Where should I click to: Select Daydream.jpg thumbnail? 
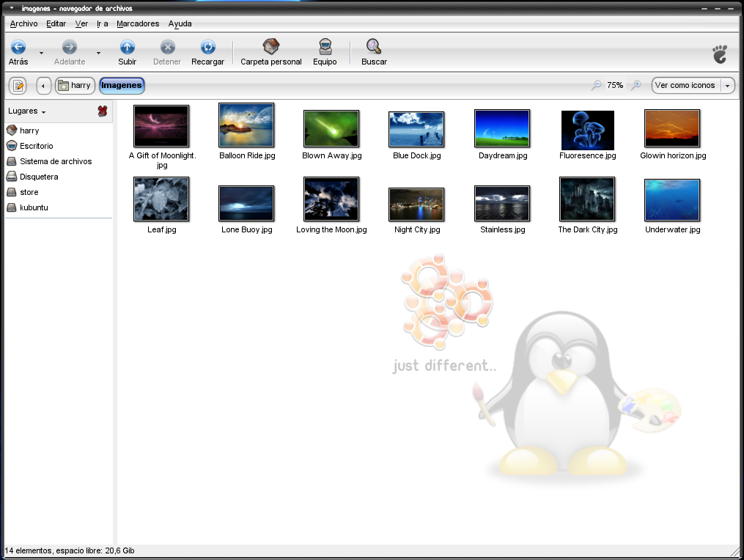pos(502,128)
